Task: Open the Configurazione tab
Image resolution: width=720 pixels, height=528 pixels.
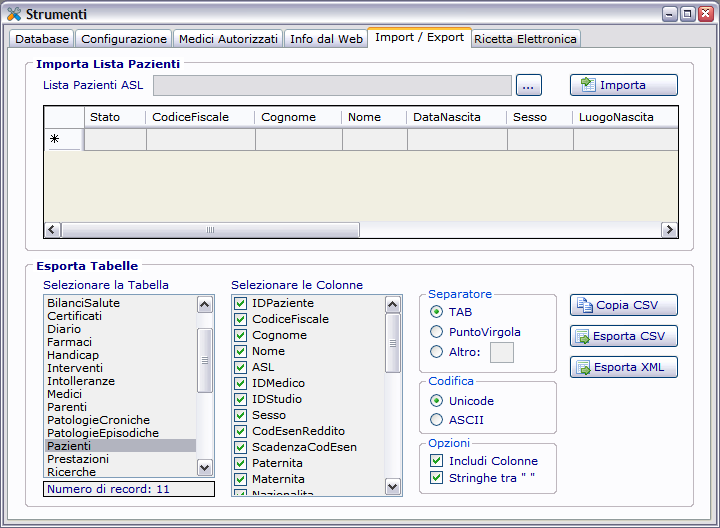Action: 124,39
